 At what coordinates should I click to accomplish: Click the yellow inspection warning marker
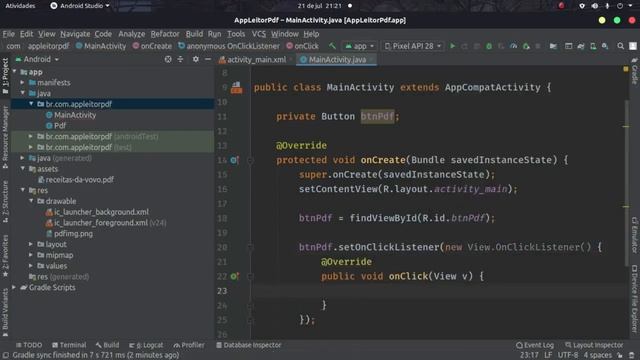(x=626, y=69)
